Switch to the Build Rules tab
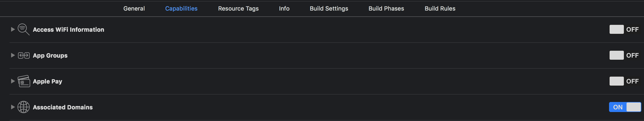 (x=440, y=8)
